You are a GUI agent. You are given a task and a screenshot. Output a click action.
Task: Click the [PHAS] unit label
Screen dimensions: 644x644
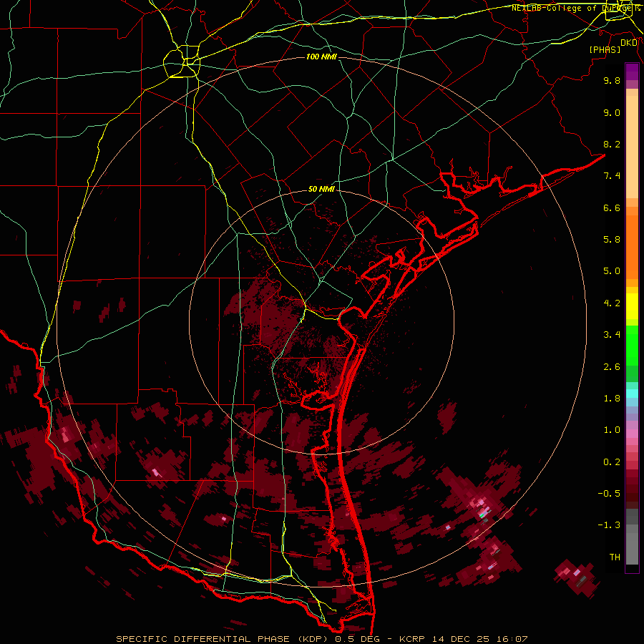coord(605,49)
